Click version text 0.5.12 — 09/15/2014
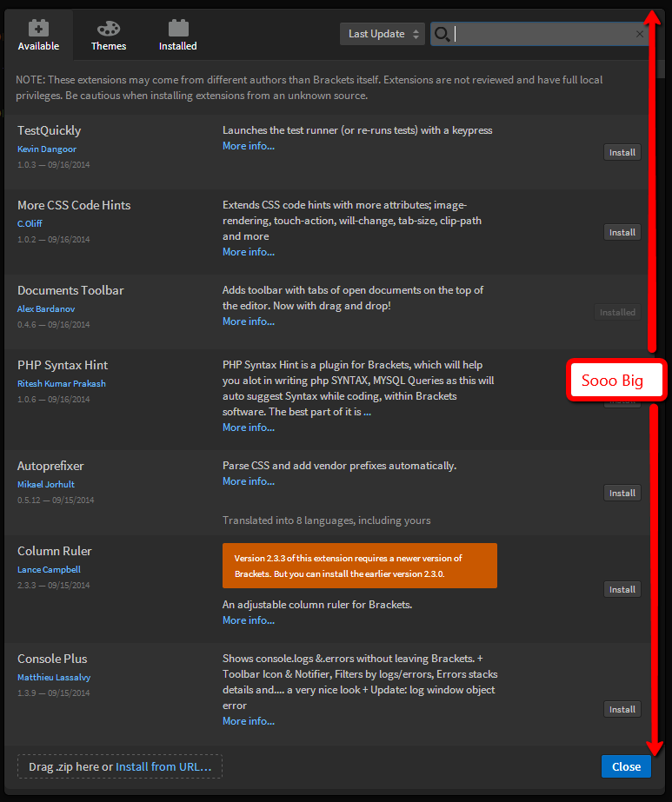 tap(56, 500)
